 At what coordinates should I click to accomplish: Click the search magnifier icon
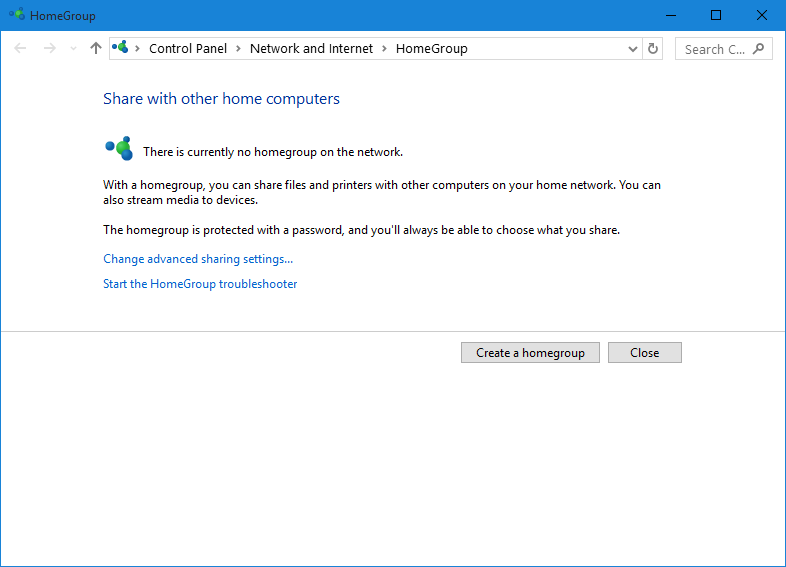pos(759,49)
